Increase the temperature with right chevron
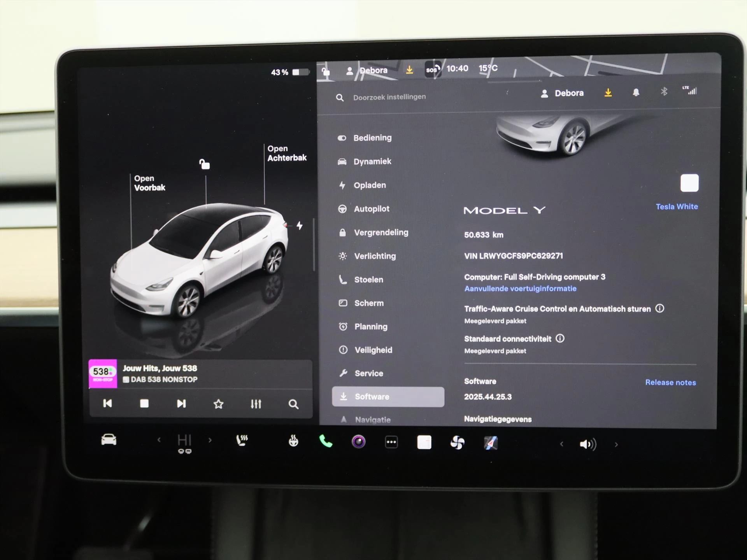This screenshot has width=747, height=560. coord(210,440)
